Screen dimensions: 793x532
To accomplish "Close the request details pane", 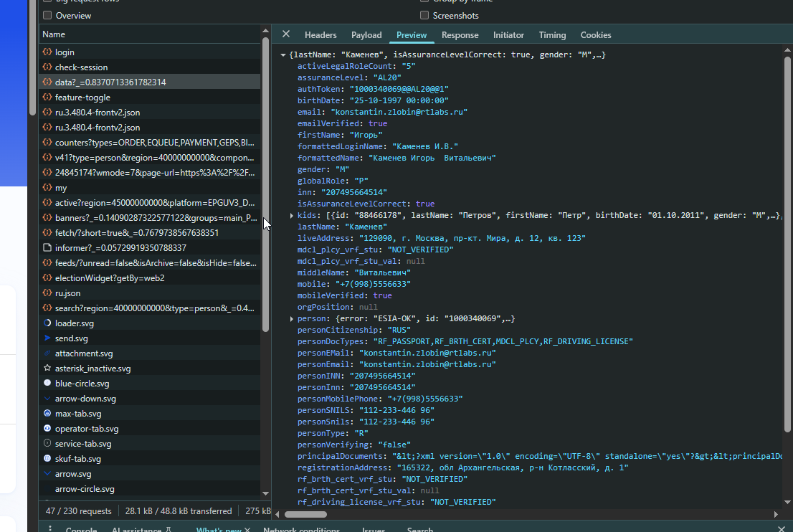I will click(286, 34).
